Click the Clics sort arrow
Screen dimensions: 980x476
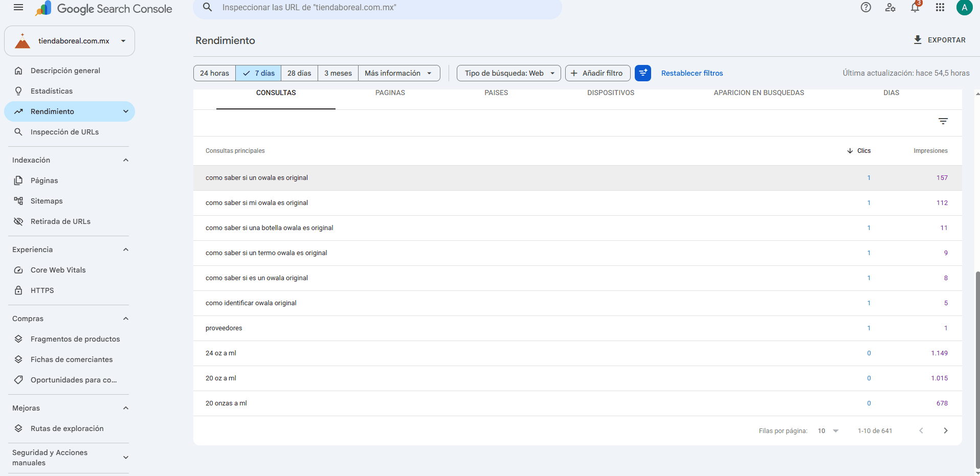point(850,151)
